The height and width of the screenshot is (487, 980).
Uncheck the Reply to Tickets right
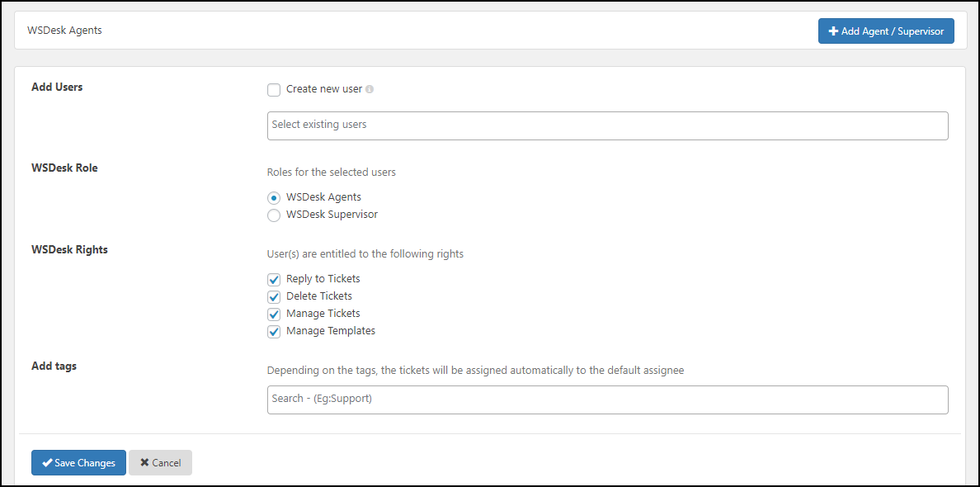pyautogui.click(x=274, y=280)
